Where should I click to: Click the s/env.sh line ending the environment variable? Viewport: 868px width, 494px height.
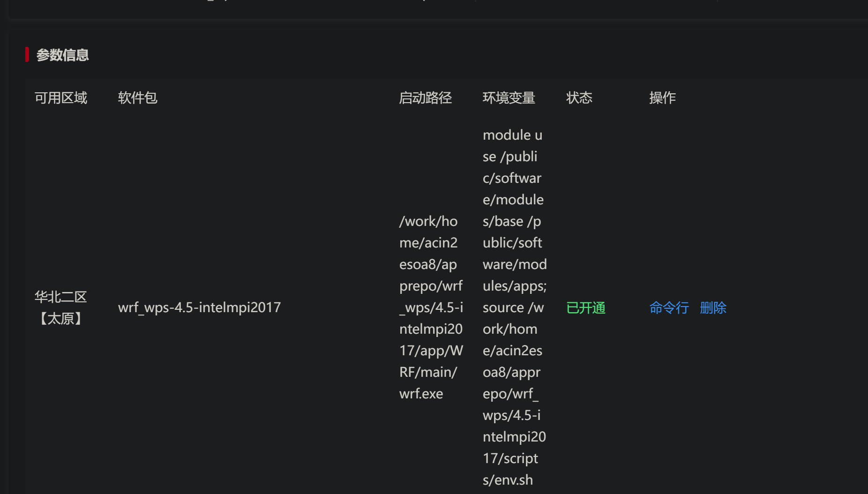pos(508,480)
